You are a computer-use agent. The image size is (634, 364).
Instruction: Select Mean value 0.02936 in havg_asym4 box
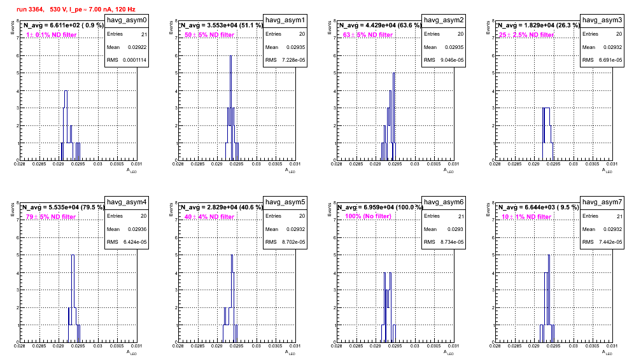point(137,229)
